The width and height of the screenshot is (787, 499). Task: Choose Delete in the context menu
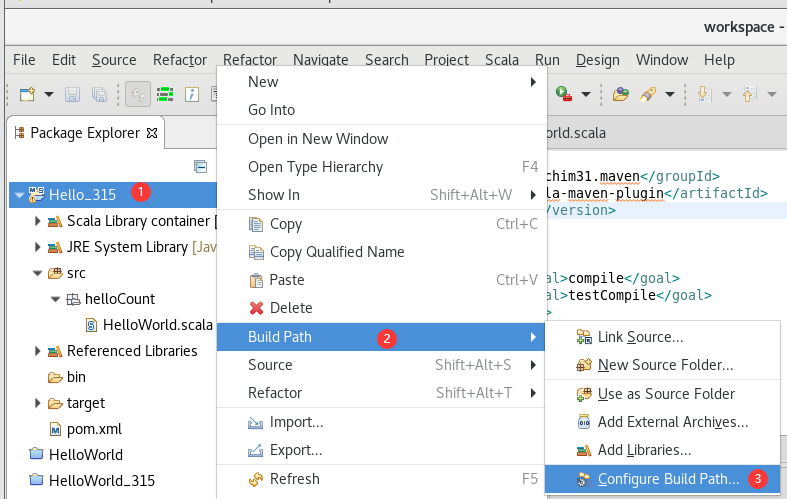click(x=381, y=308)
